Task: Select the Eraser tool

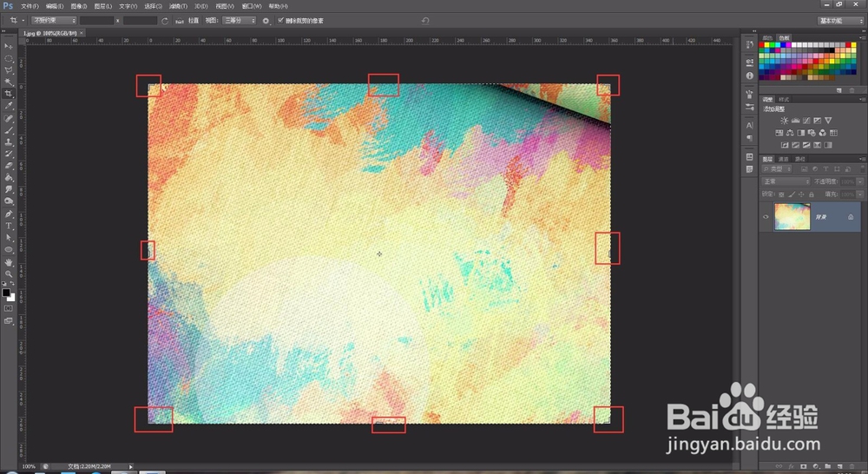Action: 9,166
